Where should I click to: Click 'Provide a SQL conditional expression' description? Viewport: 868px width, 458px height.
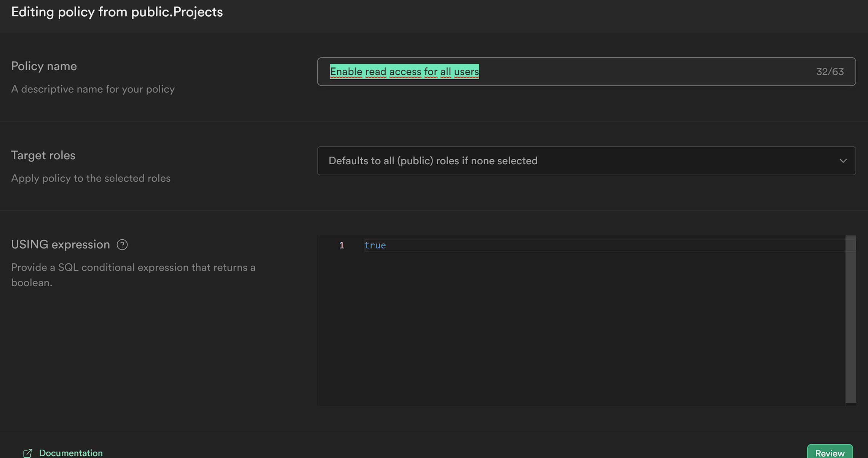pyautogui.click(x=133, y=267)
